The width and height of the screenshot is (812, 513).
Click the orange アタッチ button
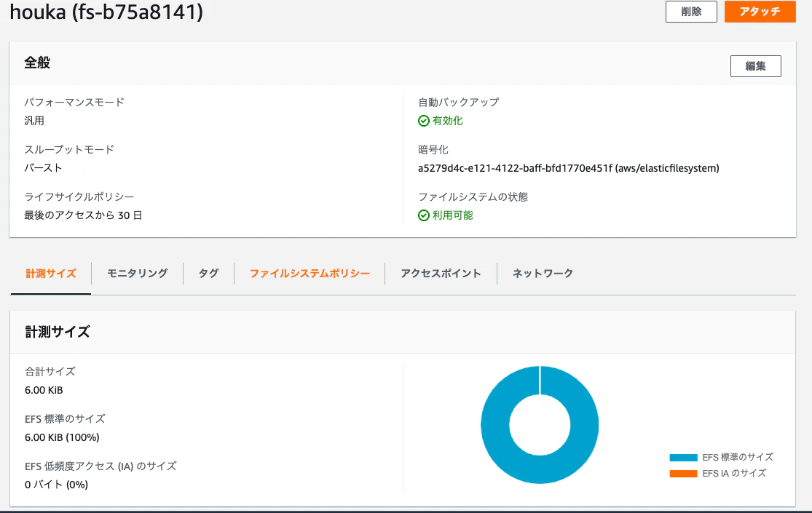click(x=760, y=12)
